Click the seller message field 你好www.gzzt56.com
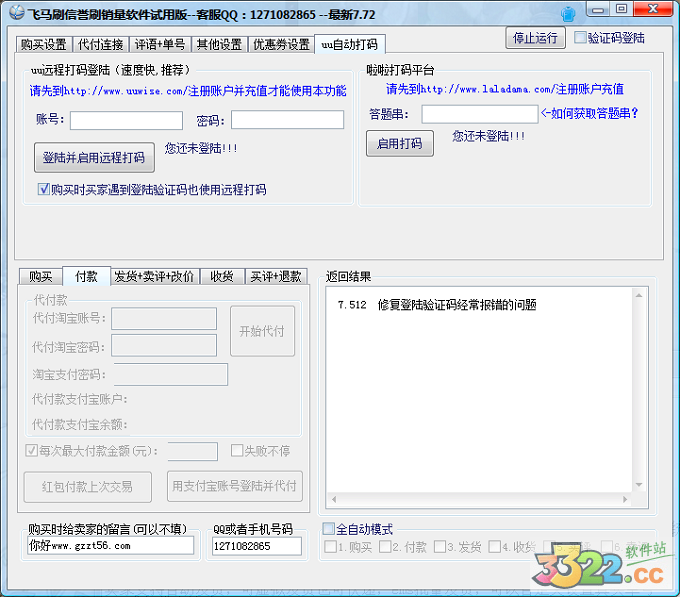Image resolution: width=680 pixels, height=597 pixels. (x=111, y=546)
